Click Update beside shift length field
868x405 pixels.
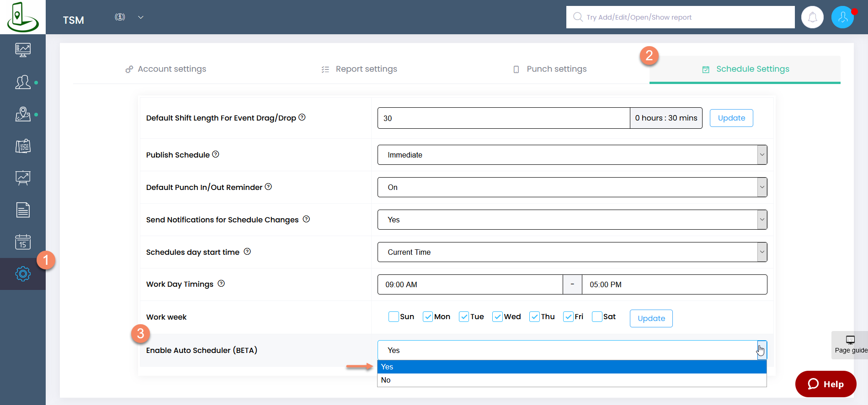tap(731, 118)
